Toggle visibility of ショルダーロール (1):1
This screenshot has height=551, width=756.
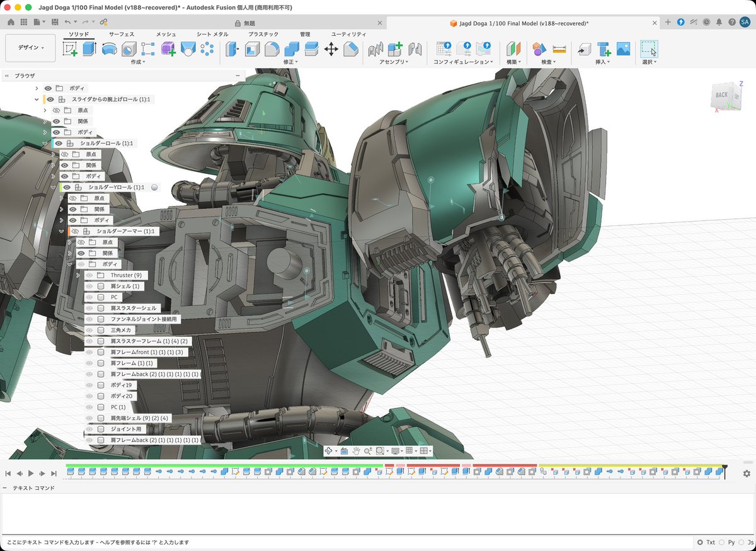(59, 144)
